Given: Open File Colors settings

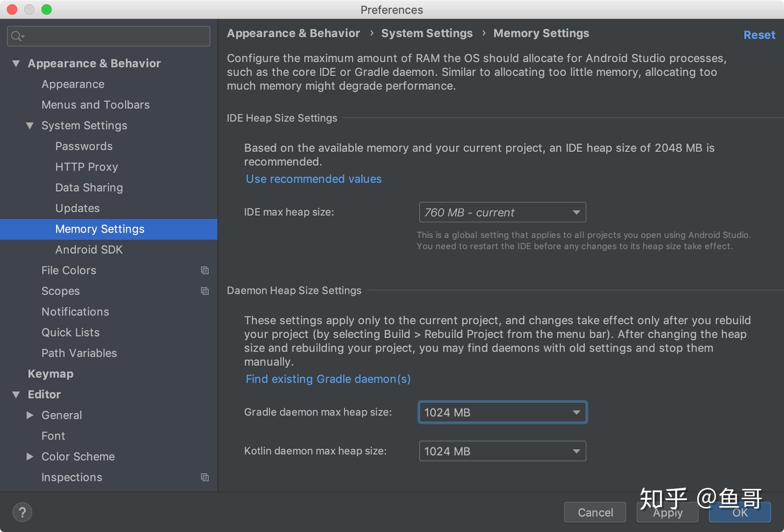Looking at the screenshot, I should point(69,270).
